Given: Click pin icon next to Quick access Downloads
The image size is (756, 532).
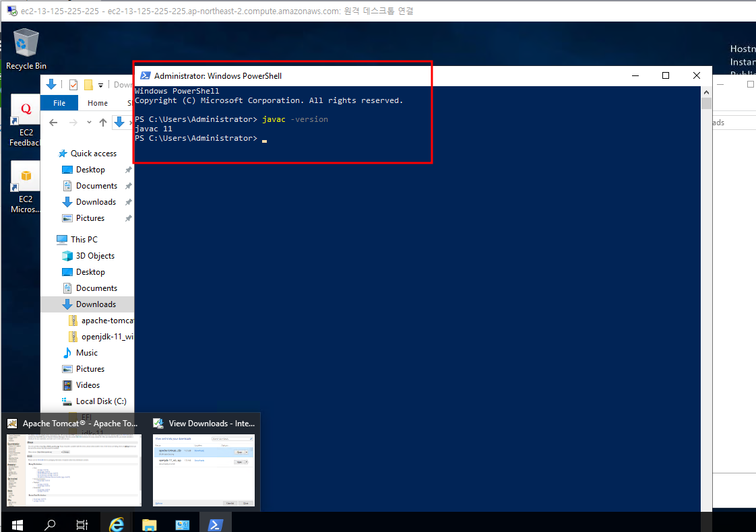Looking at the screenshot, I should point(128,202).
